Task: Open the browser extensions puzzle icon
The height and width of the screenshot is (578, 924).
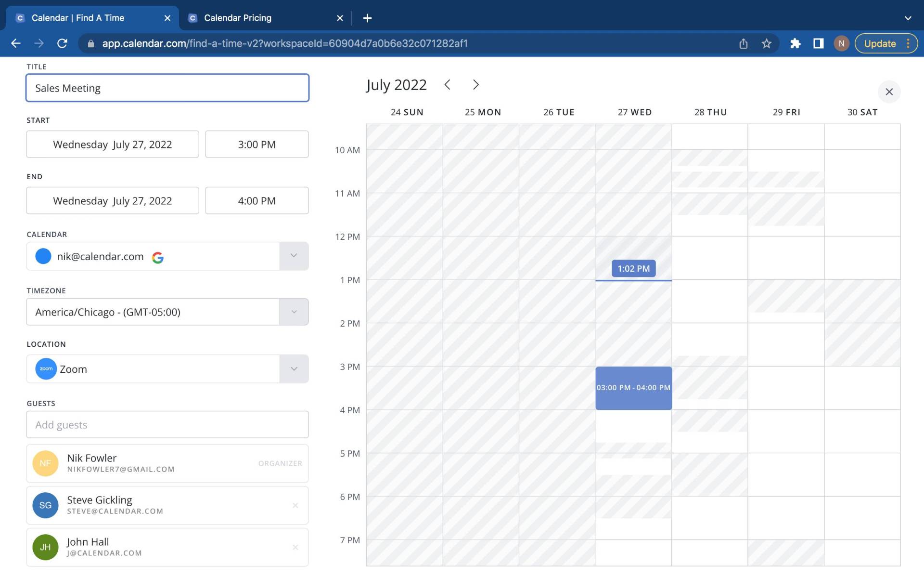Action: [796, 43]
